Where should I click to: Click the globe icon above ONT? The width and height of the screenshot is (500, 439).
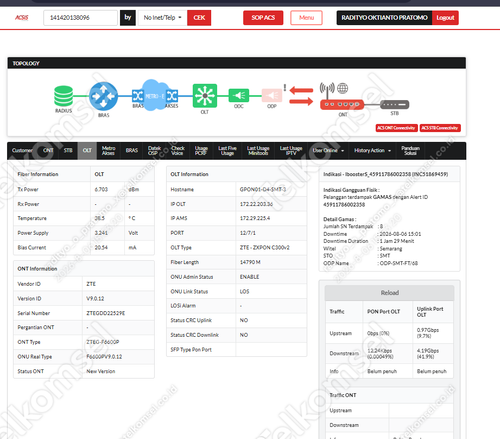[x=342, y=88]
